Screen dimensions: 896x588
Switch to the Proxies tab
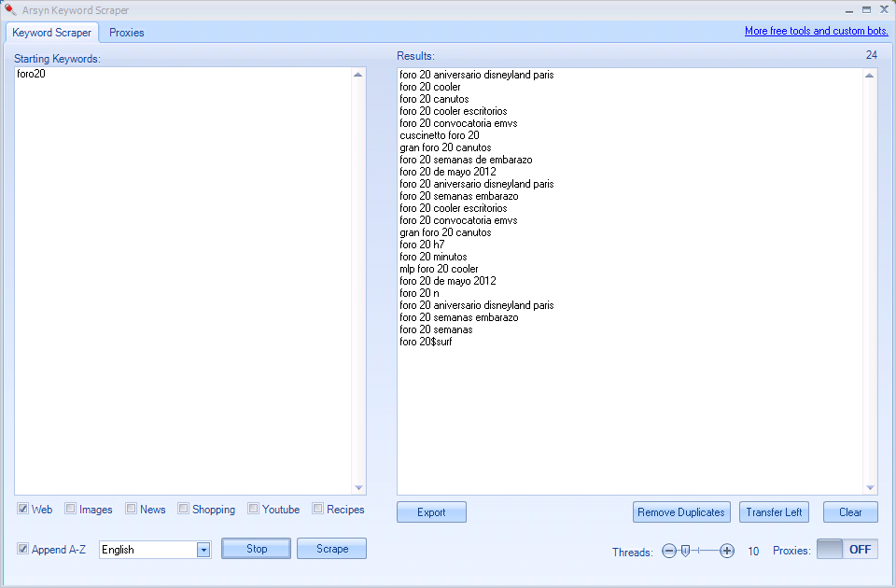126,32
